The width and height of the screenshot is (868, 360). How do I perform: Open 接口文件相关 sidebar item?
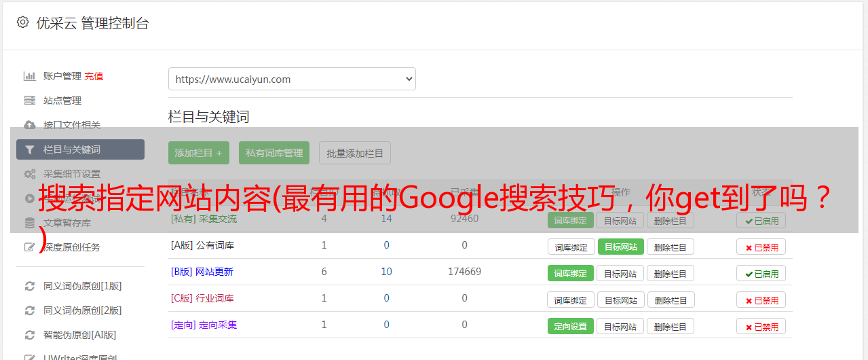point(72,125)
